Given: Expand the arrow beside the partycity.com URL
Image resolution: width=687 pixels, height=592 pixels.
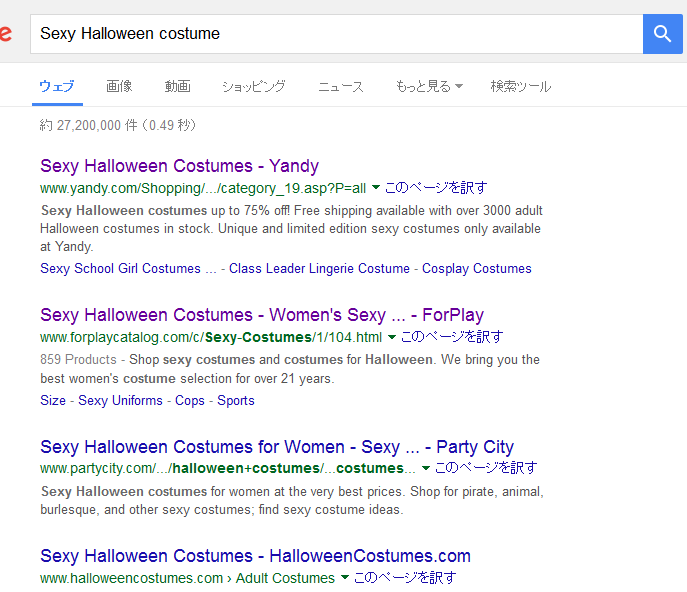Looking at the screenshot, I should point(425,468).
